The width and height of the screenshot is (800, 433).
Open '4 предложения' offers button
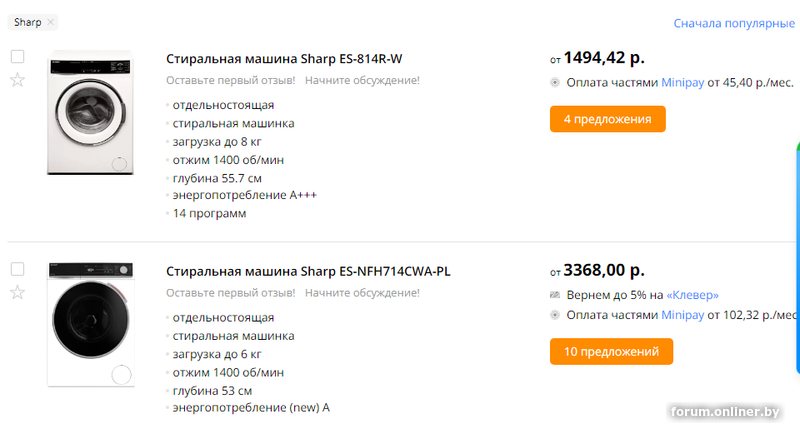tap(608, 119)
